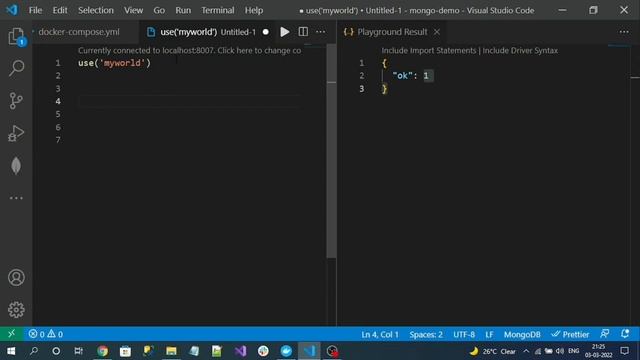Open the Accounts menu icon
The height and width of the screenshot is (360, 640).
(16, 278)
